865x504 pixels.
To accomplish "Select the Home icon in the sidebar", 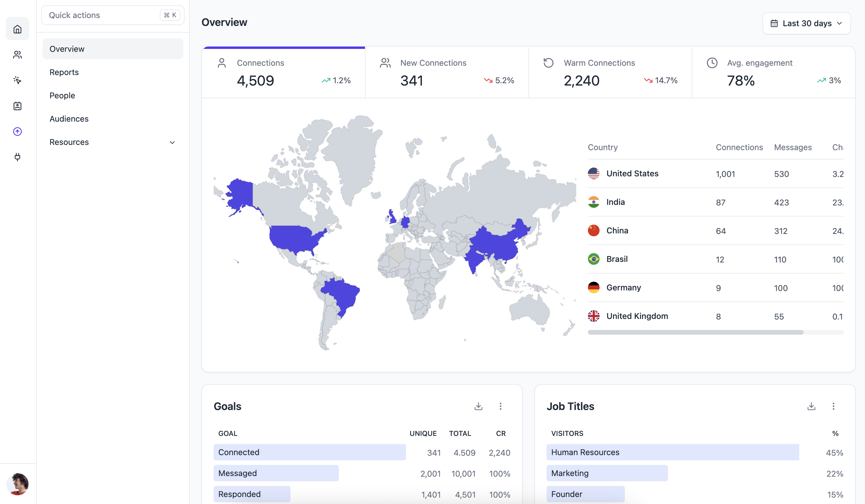I will [17, 29].
